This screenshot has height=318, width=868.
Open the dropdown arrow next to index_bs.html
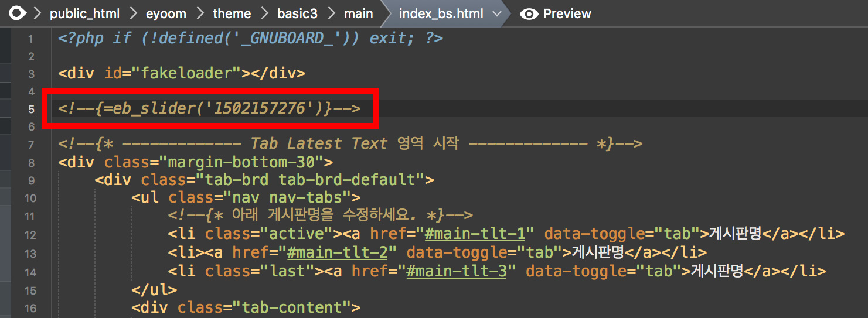tap(497, 13)
